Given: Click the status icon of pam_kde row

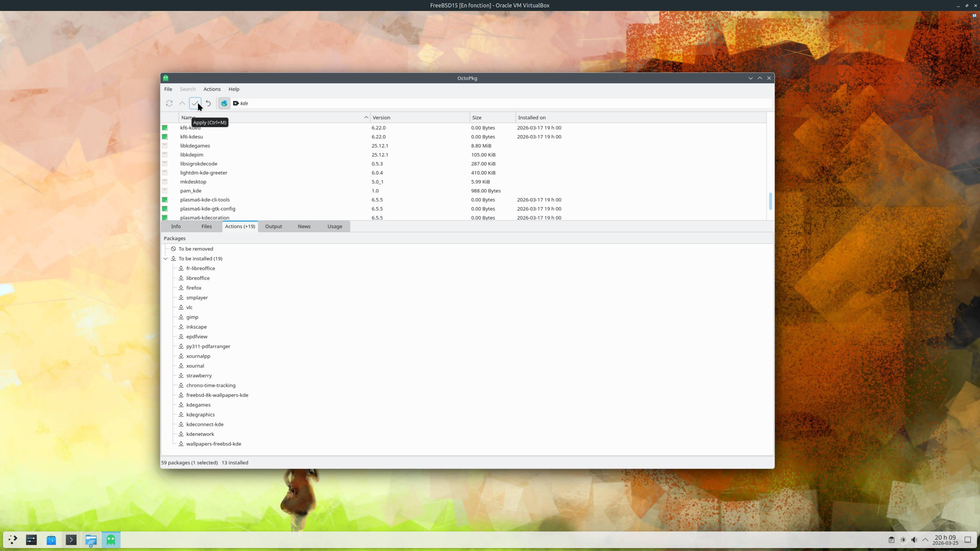Looking at the screenshot, I should (x=165, y=191).
